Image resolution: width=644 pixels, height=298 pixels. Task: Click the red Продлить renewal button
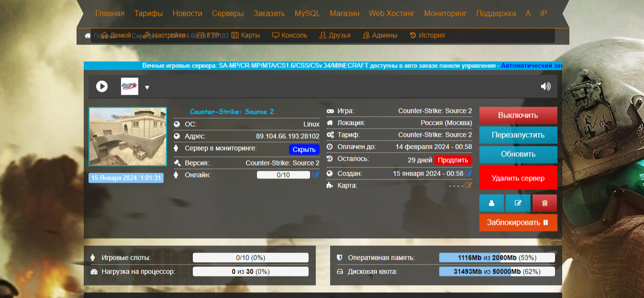coord(453,160)
